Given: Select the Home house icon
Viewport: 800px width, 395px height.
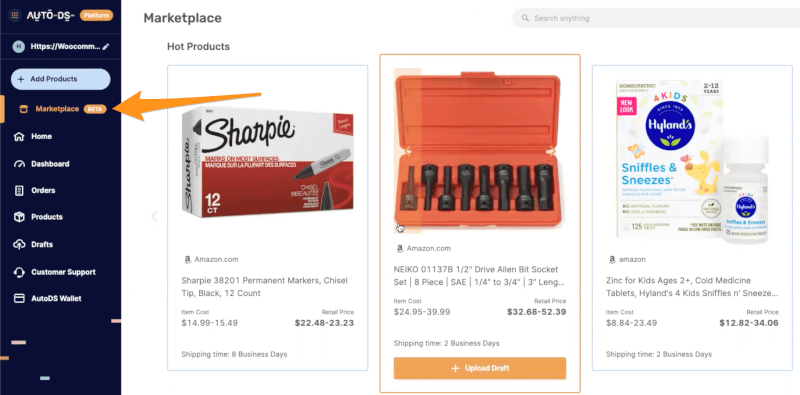Looking at the screenshot, I should point(19,137).
